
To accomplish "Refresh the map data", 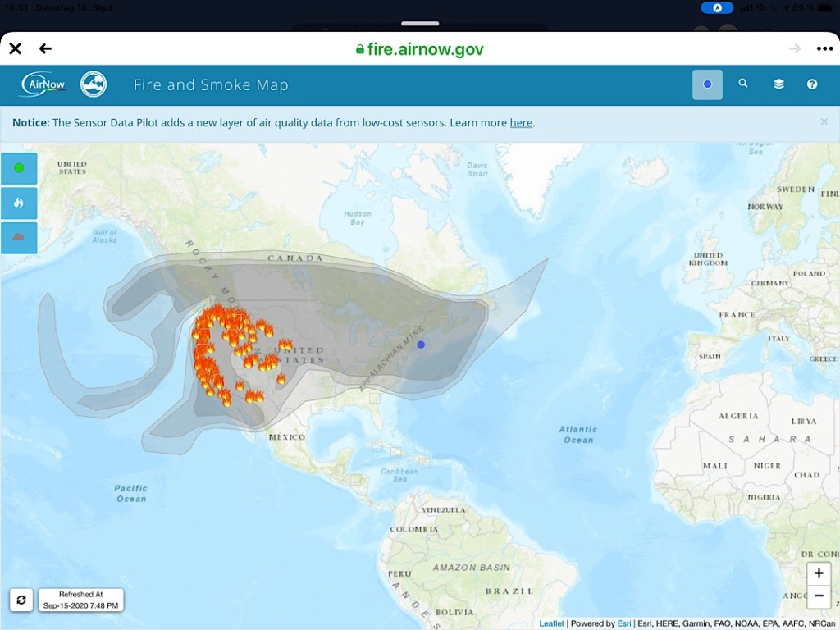I will point(21,600).
